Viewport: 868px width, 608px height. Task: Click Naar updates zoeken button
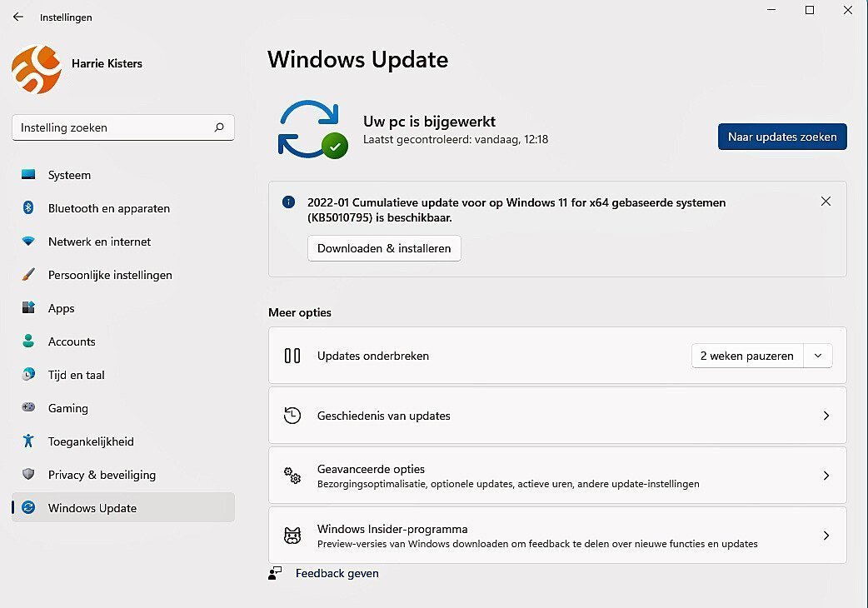(x=782, y=137)
